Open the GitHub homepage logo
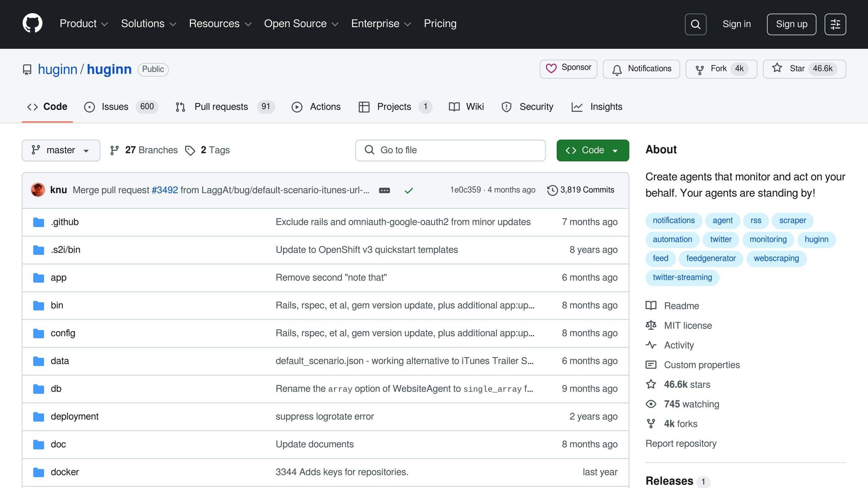Viewport: 868px width, 488px height. pos(33,23)
